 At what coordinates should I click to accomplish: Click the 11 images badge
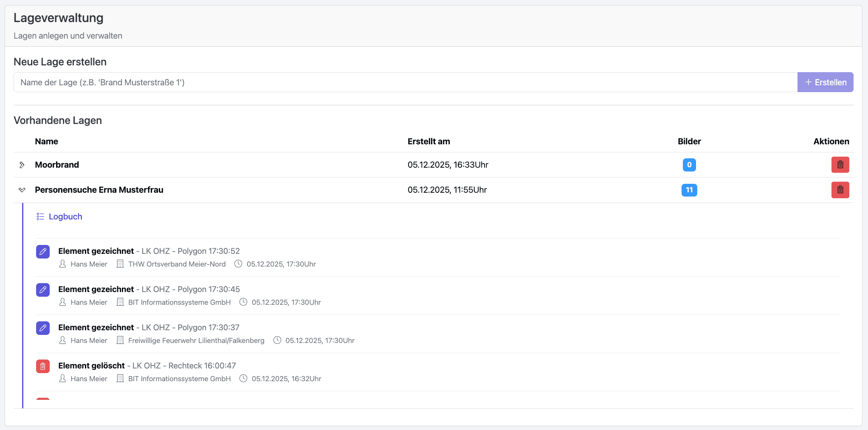(689, 190)
